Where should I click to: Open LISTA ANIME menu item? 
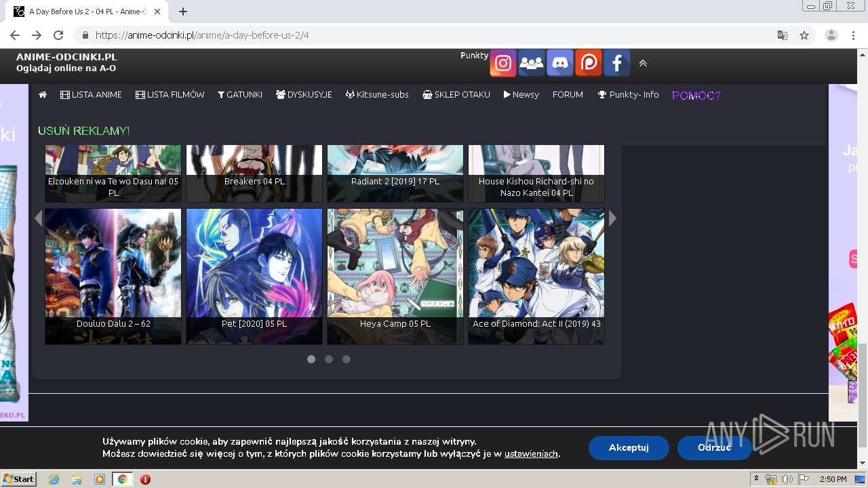pos(91,95)
